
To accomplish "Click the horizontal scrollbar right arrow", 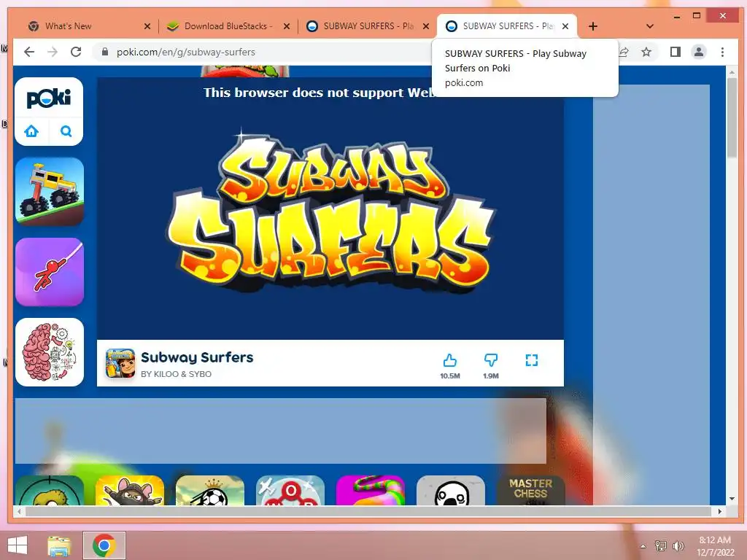I will coord(719,511).
